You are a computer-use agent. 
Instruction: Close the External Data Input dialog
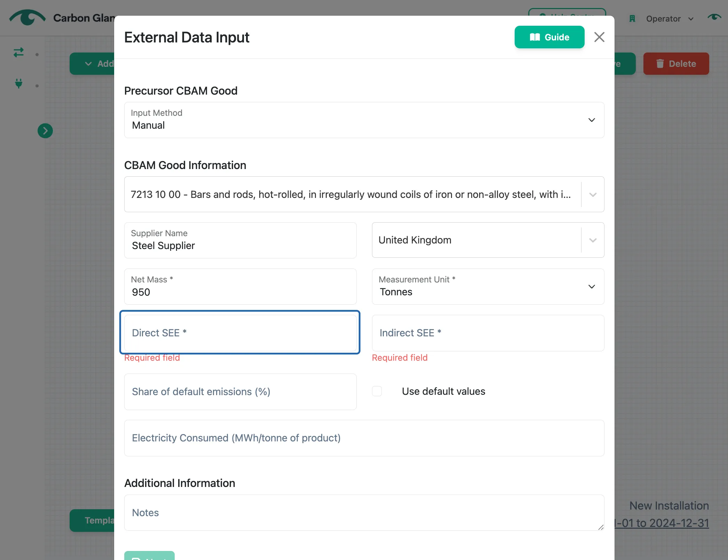click(x=599, y=37)
